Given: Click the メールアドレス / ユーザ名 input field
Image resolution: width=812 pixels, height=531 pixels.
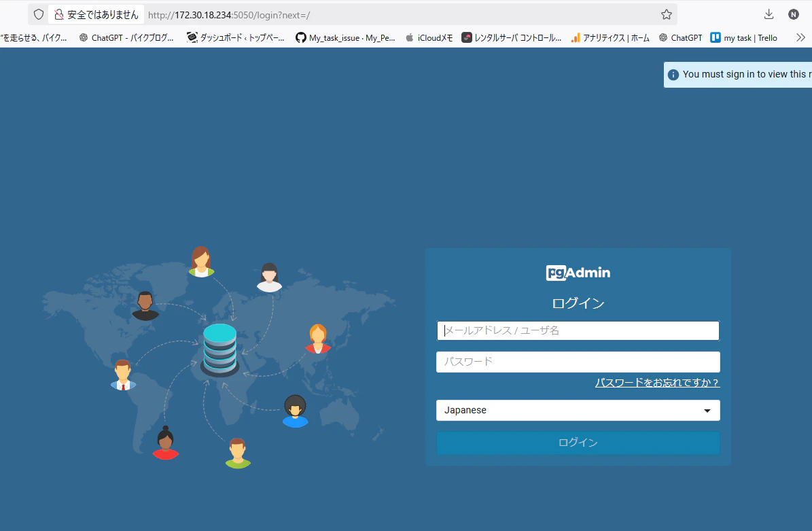Looking at the screenshot, I should tap(578, 330).
